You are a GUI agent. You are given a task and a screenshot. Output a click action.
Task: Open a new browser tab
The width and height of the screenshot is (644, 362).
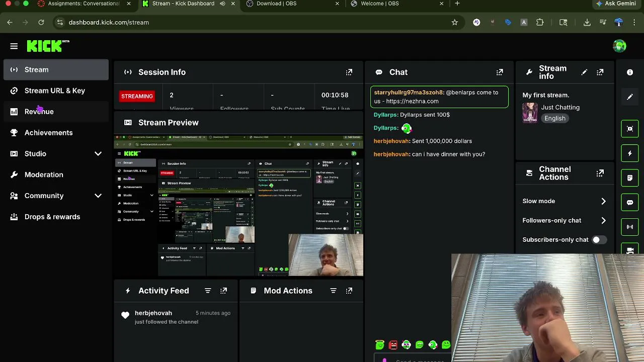457,4
